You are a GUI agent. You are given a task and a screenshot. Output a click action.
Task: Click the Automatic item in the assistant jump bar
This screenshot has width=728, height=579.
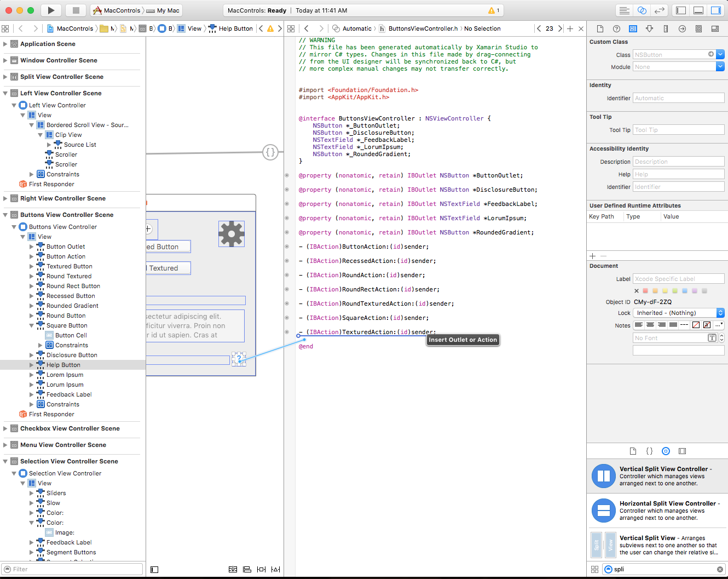click(357, 28)
